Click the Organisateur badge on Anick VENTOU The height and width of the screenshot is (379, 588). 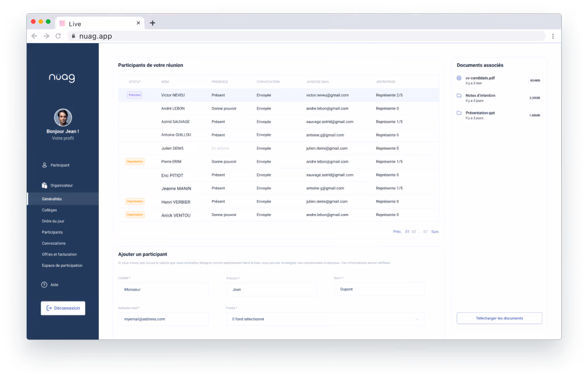[x=134, y=214]
